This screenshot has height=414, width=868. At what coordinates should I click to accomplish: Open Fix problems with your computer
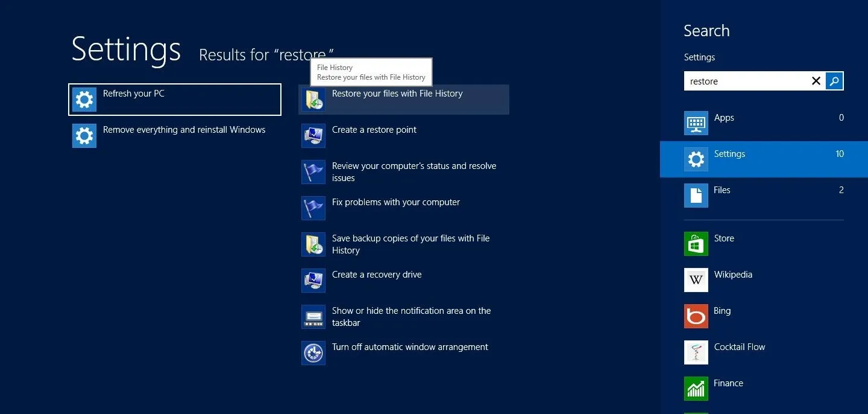404,208
